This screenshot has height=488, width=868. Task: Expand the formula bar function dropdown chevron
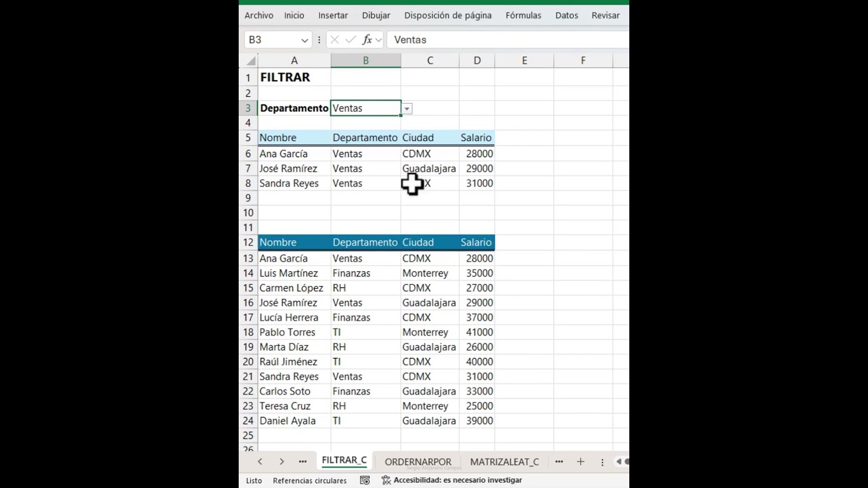[378, 40]
